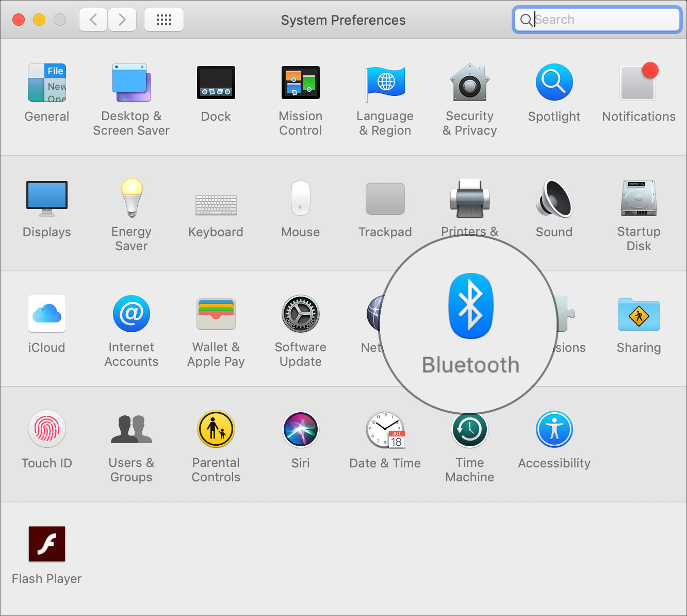Open the Sharing folder icon
Screen dimensions: 687x616
pos(639,314)
